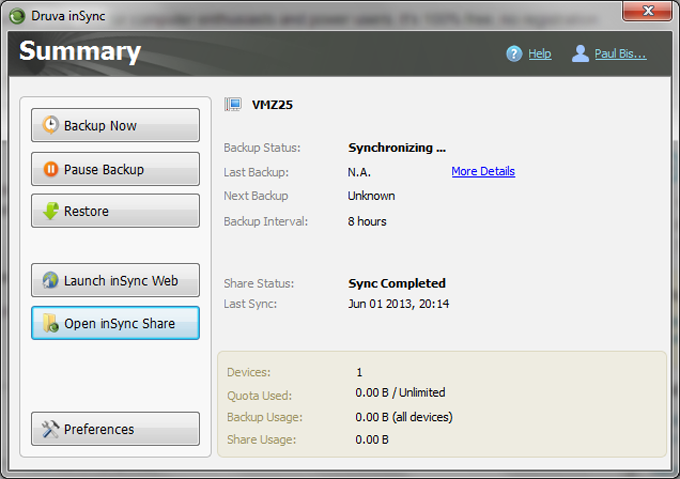Click the Sync Completed share status

397,283
